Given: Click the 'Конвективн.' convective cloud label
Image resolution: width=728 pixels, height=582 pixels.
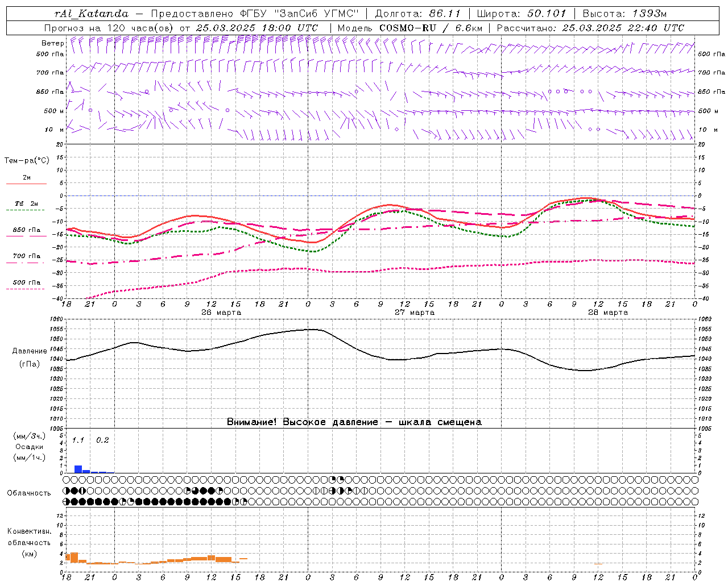Looking at the screenshot, I should click(x=29, y=531).
